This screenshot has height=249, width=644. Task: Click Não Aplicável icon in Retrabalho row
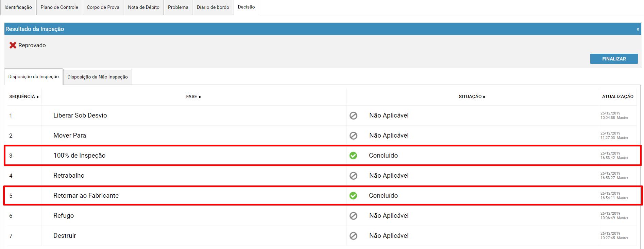353,176
